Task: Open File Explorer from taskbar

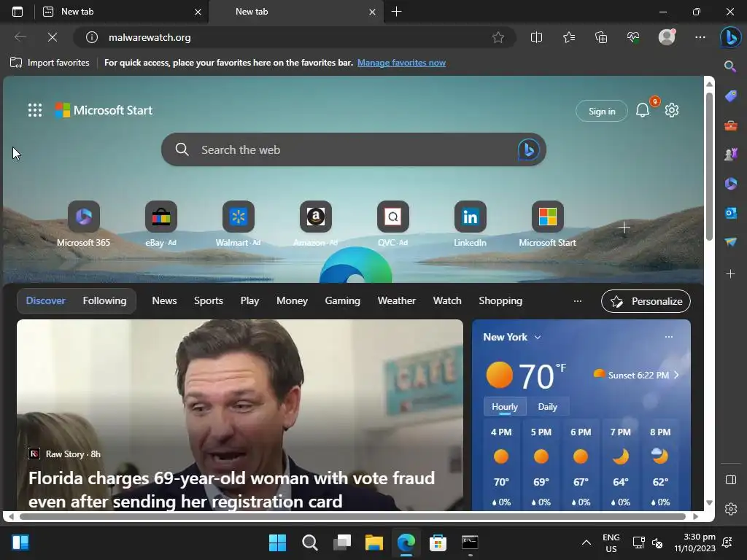Action: (374, 542)
